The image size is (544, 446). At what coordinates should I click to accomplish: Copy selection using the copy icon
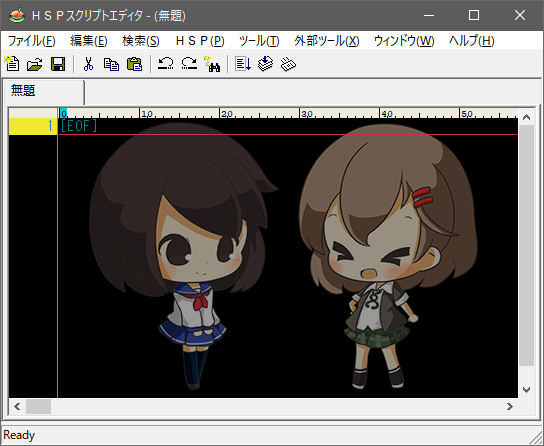point(111,64)
